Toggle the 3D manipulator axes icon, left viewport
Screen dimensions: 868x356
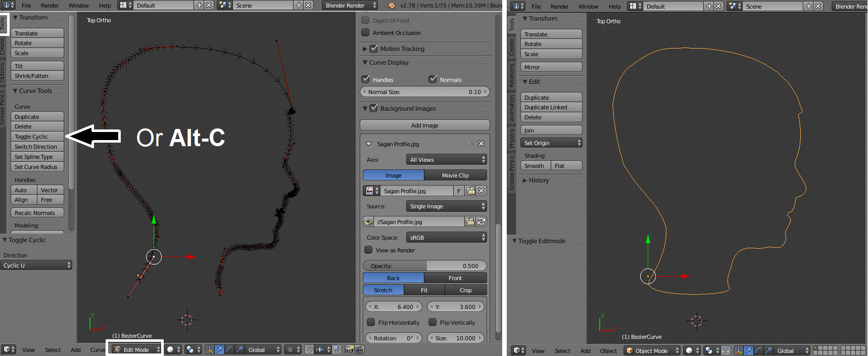point(210,349)
